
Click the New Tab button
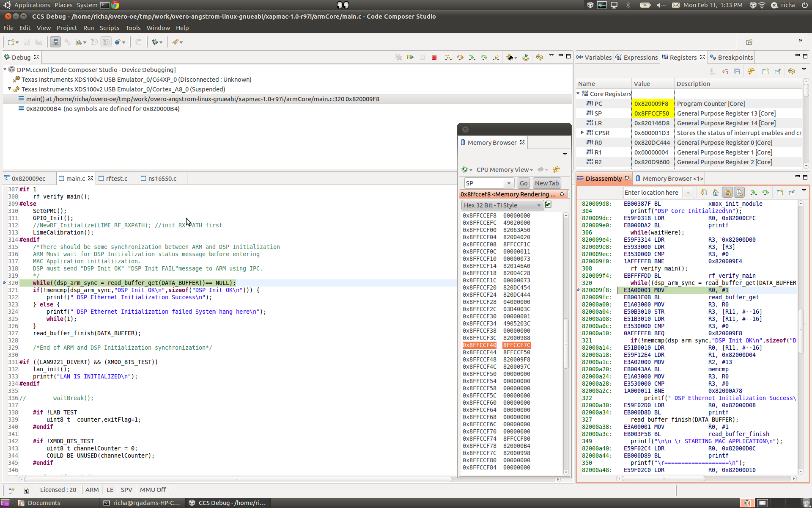tap(546, 183)
